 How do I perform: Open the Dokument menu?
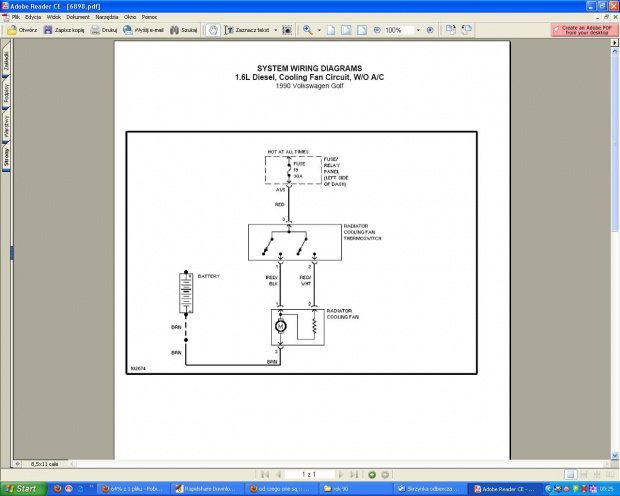click(x=78, y=17)
